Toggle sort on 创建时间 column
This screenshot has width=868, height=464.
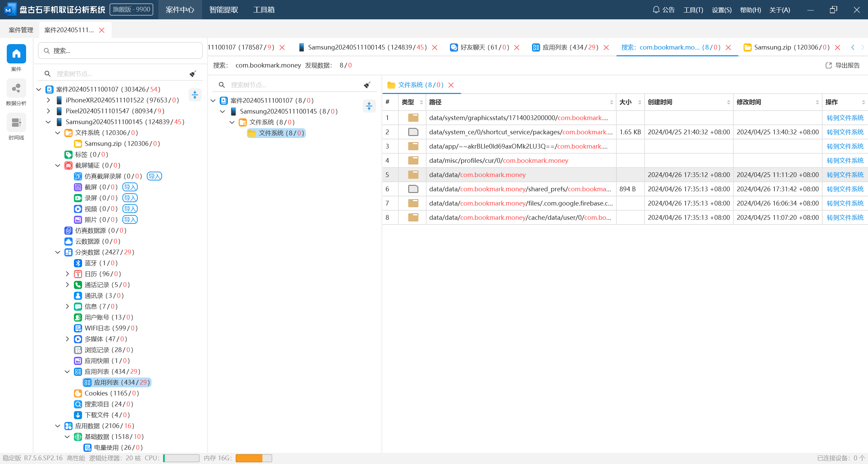pos(728,102)
